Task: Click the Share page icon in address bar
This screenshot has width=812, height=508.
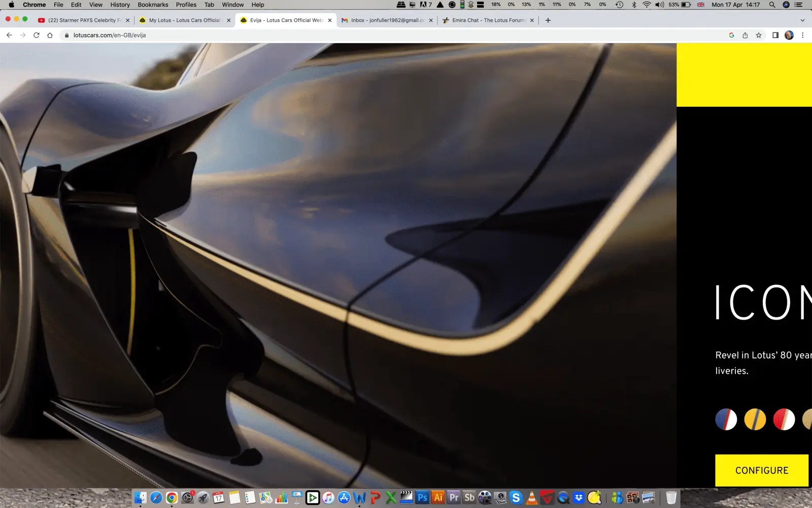Action: point(745,35)
